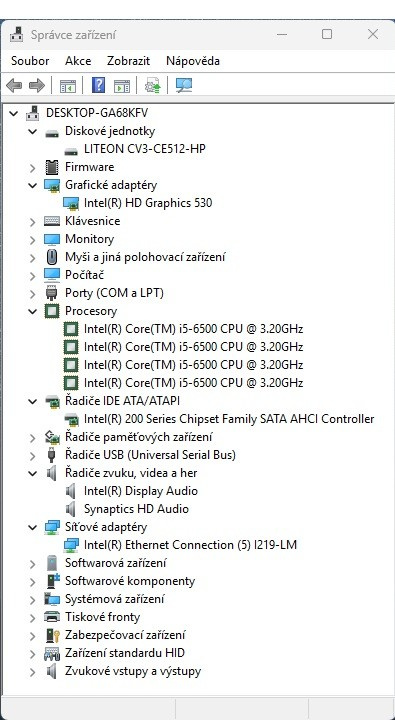Select the Počítač category label
Screen dimensions: 395x720
pyautogui.click(x=85, y=275)
